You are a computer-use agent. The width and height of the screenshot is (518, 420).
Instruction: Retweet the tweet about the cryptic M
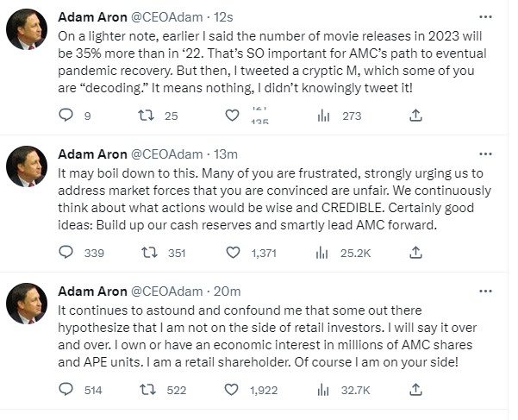pos(147,115)
